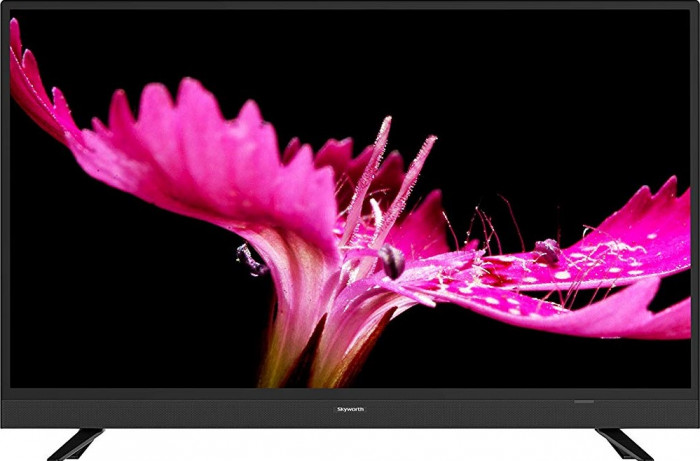Screen dimensions: 700x461
Task: Click the water droplet cluster left of the stem
Action: (x=250, y=258)
